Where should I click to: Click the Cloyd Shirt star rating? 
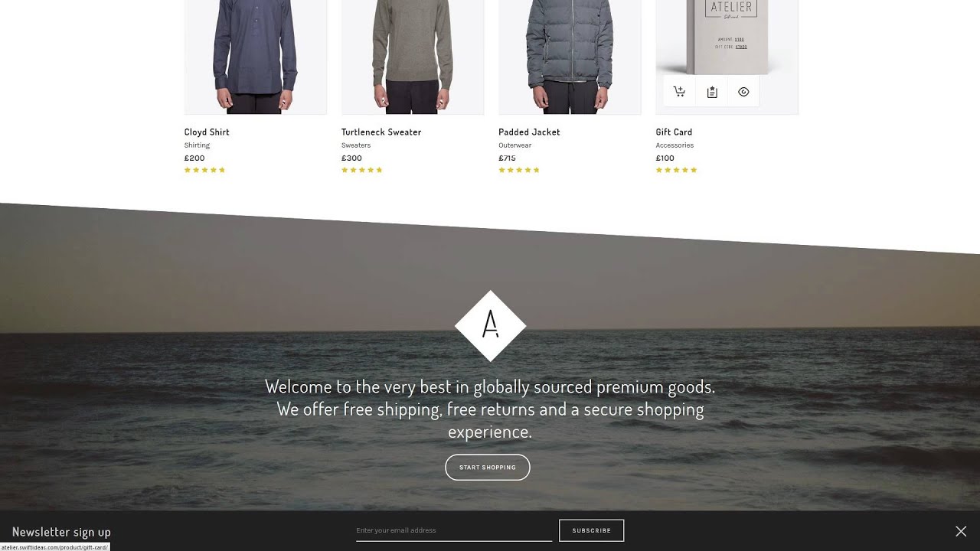click(x=204, y=170)
